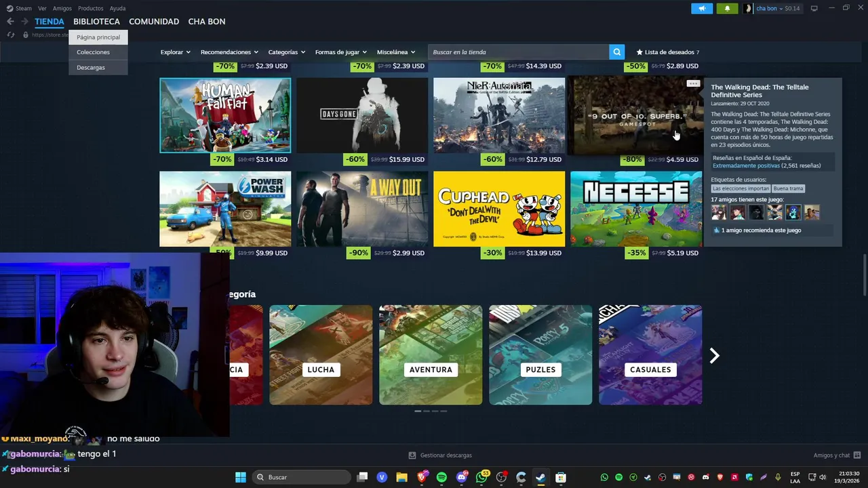
Task: Open the green notifications bell
Action: pyautogui.click(x=728, y=8)
